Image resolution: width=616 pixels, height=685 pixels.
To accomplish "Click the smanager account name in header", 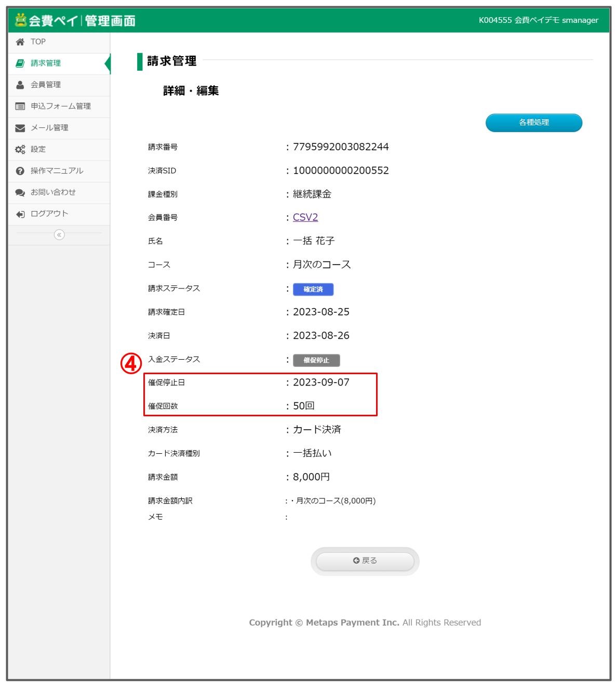I will [580, 20].
